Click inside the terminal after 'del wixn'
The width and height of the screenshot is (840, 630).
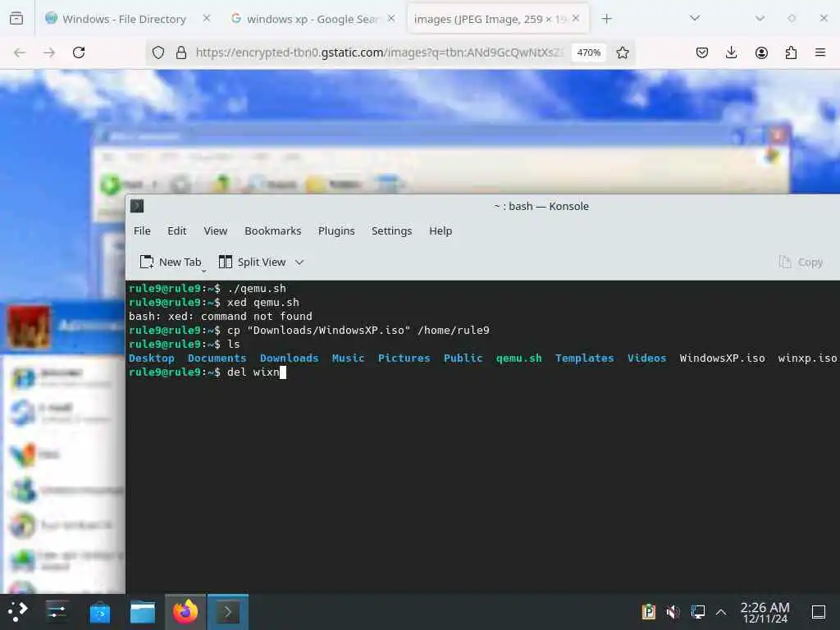pos(283,372)
